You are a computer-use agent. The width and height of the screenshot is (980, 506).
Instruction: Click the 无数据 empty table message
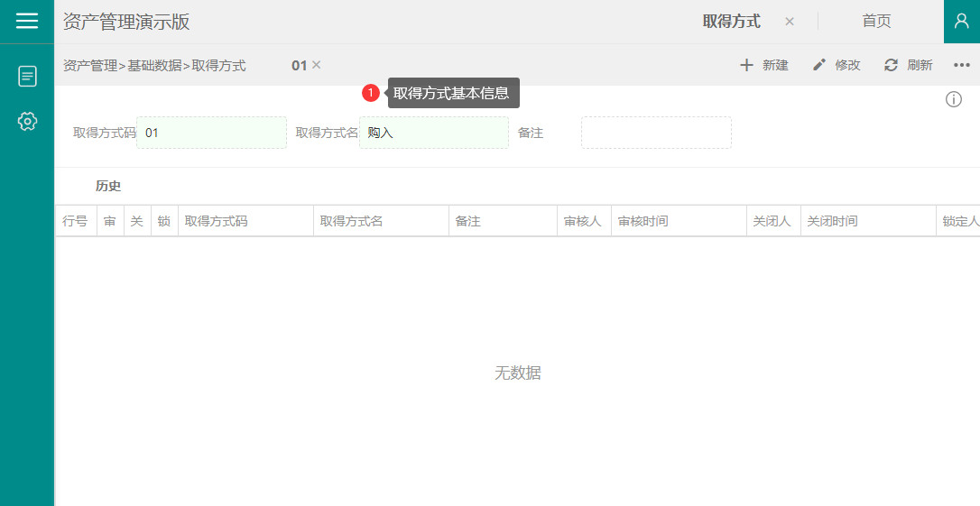[x=517, y=373]
